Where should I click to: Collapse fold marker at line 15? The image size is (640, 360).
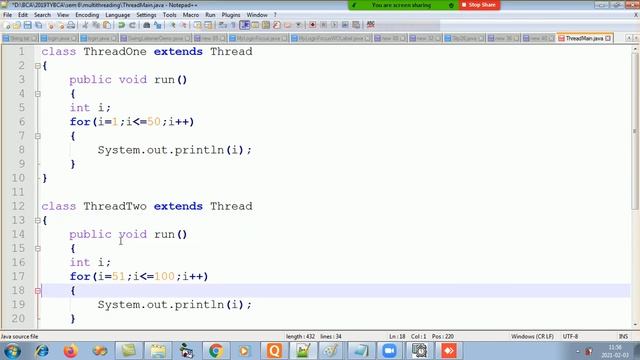pos(38,248)
